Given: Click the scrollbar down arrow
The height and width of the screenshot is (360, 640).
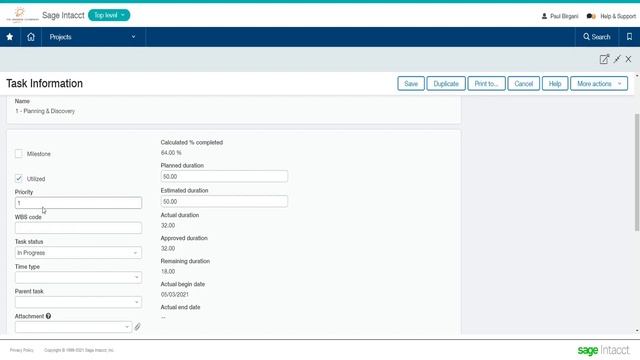Looking at the screenshot, I should 637,331.
